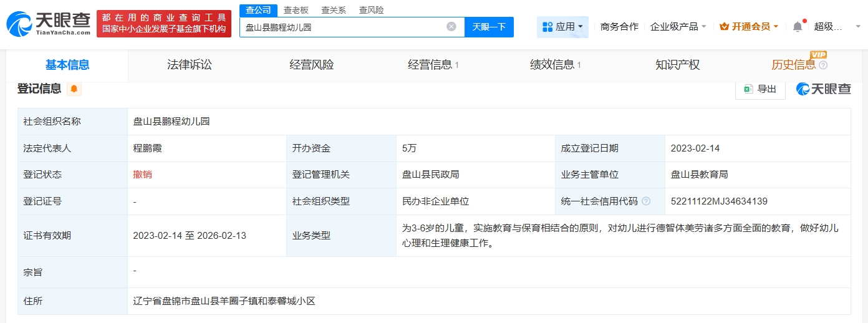Open legal representative 程鹏霞 link
Viewport: 868px width, 323px height.
click(x=148, y=148)
